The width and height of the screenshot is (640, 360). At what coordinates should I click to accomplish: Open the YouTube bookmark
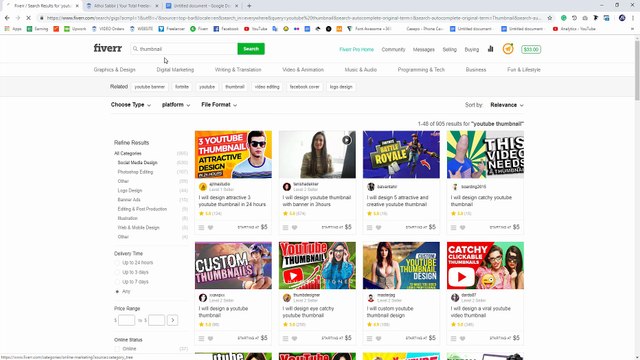coord(256,29)
